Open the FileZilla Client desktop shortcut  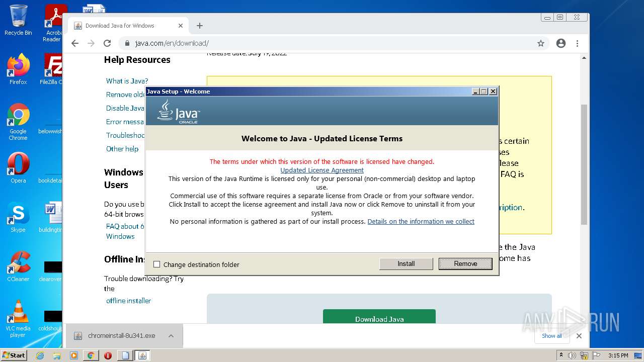(52, 69)
